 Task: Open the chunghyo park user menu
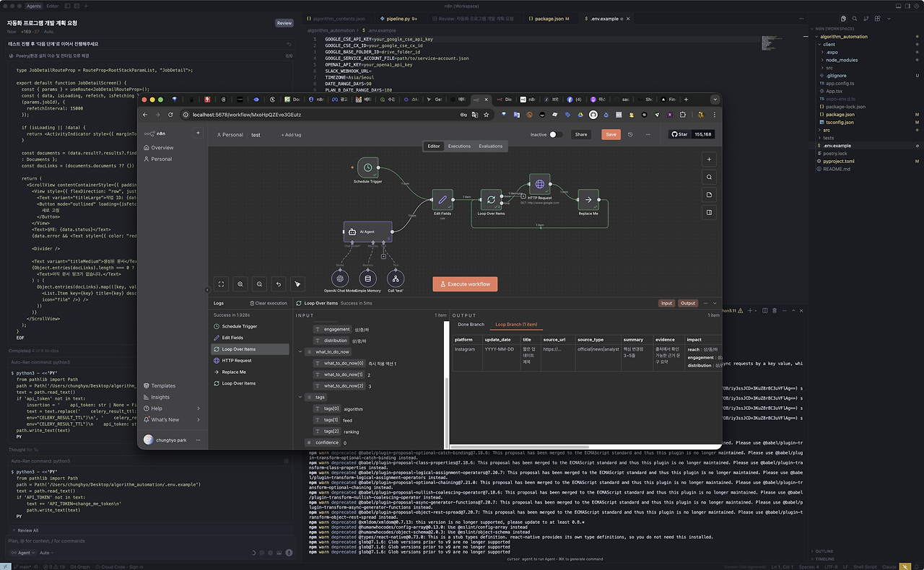point(173,440)
